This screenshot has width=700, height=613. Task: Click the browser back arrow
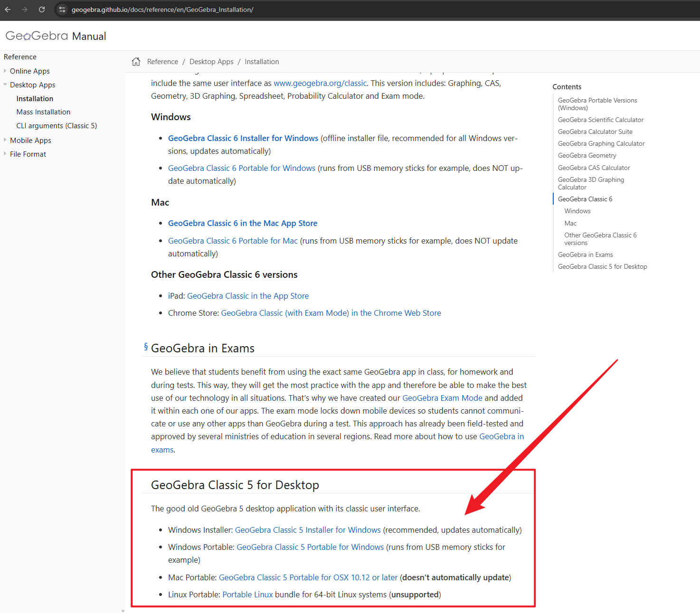(x=8, y=9)
